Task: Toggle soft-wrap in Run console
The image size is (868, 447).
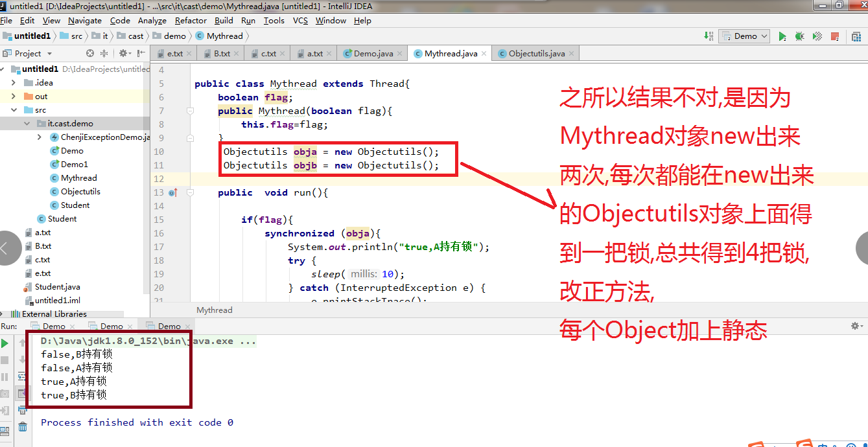Action: click(23, 376)
